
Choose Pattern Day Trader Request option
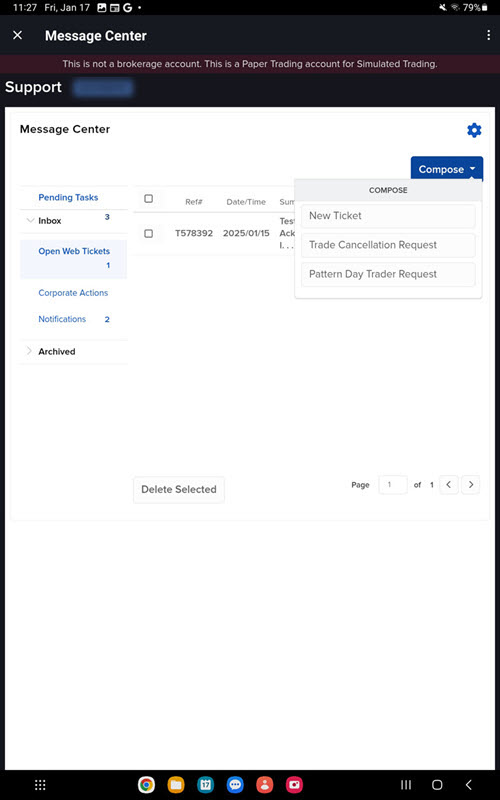388,274
